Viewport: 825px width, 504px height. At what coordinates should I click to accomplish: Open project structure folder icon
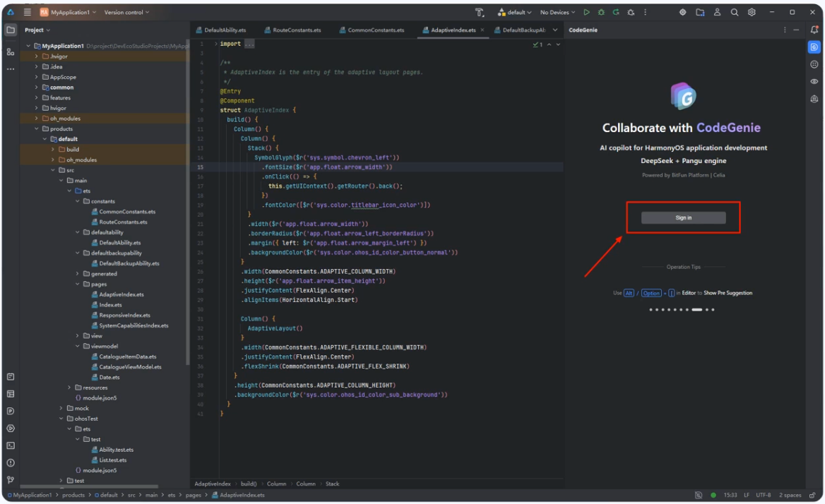tap(700, 12)
